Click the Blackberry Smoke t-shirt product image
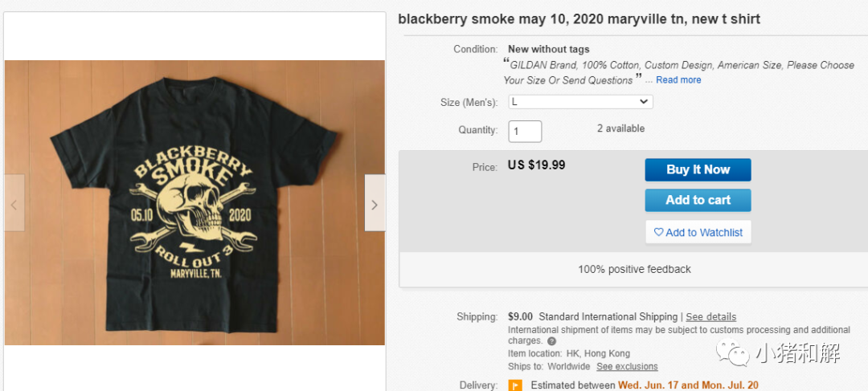Screen dimensions: 868x391 pyautogui.click(x=194, y=202)
